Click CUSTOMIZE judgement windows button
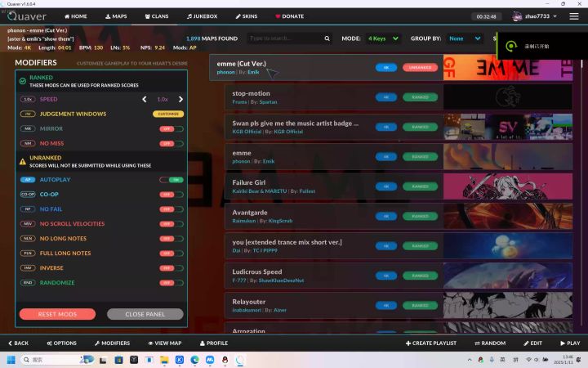The height and width of the screenshot is (368, 588). [x=168, y=114]
